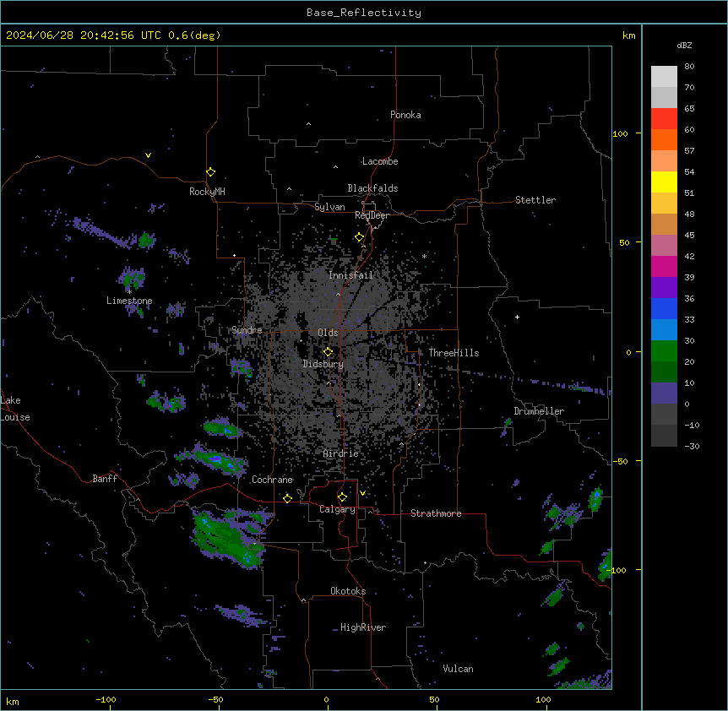Select the red 60-65 dBZ legend swatch

(664, 118)
